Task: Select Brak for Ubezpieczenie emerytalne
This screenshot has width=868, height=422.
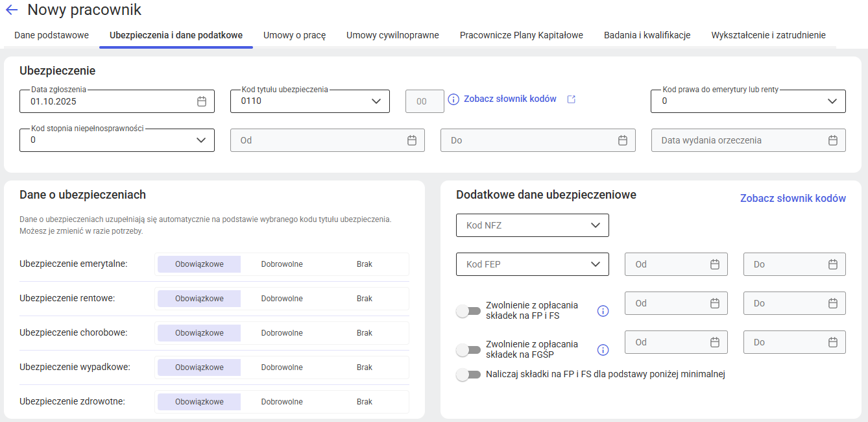Action: (364, 264)
